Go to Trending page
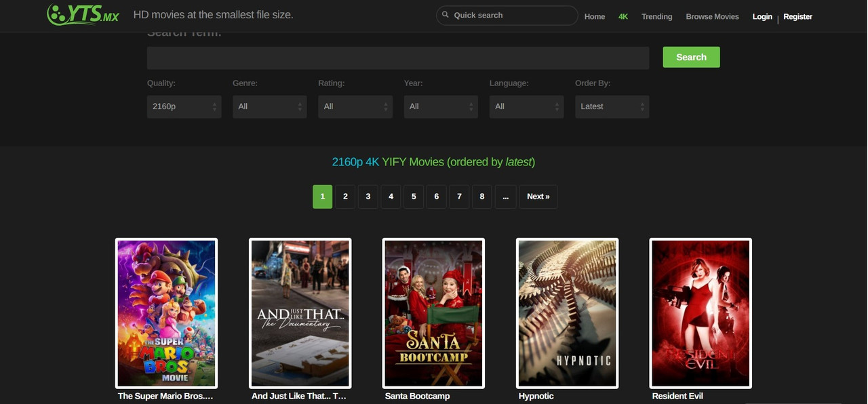This screenshot has height=404, width=868. [x=657, y=16]
